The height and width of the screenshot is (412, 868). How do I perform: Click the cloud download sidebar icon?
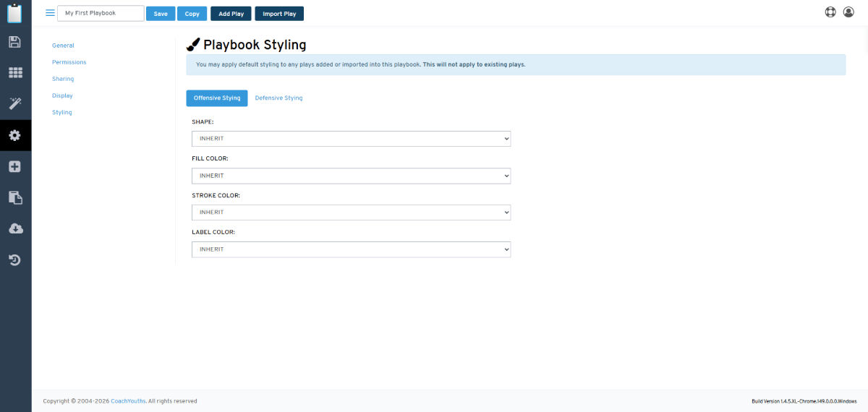pos(15,228)
